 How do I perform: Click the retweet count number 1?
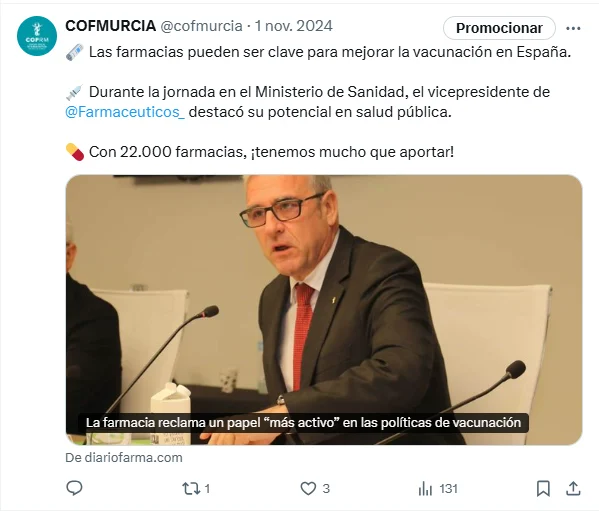[207, 488]
